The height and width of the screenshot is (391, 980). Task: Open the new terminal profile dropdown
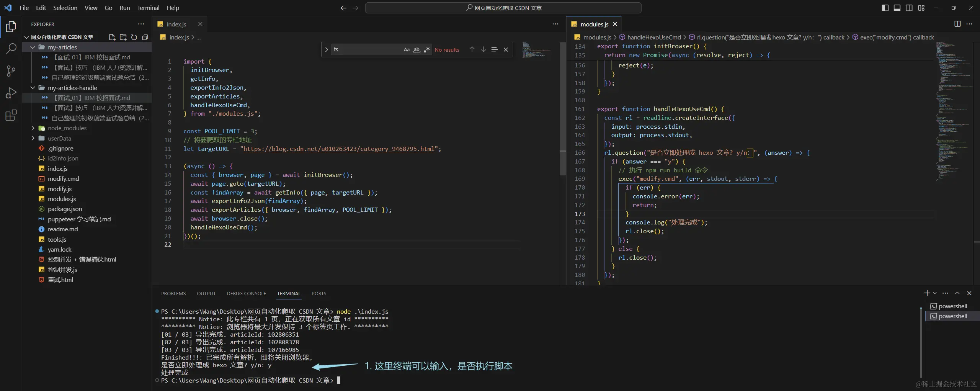[x=935, y=293]
